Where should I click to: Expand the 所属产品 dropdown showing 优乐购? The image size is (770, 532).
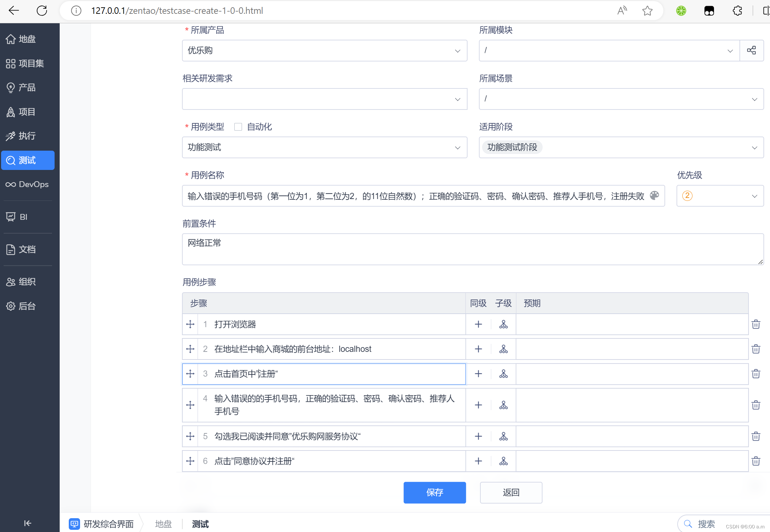pos(324,51)
